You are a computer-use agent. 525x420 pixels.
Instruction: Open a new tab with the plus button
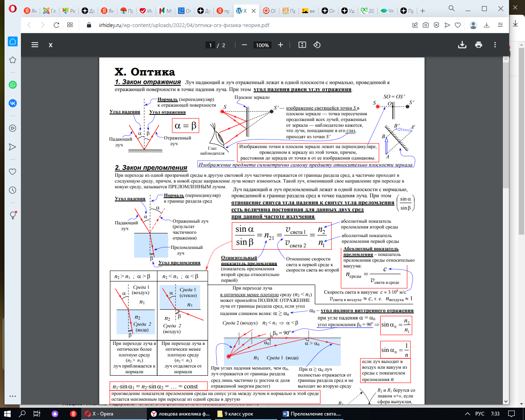[x=423, y=11]
